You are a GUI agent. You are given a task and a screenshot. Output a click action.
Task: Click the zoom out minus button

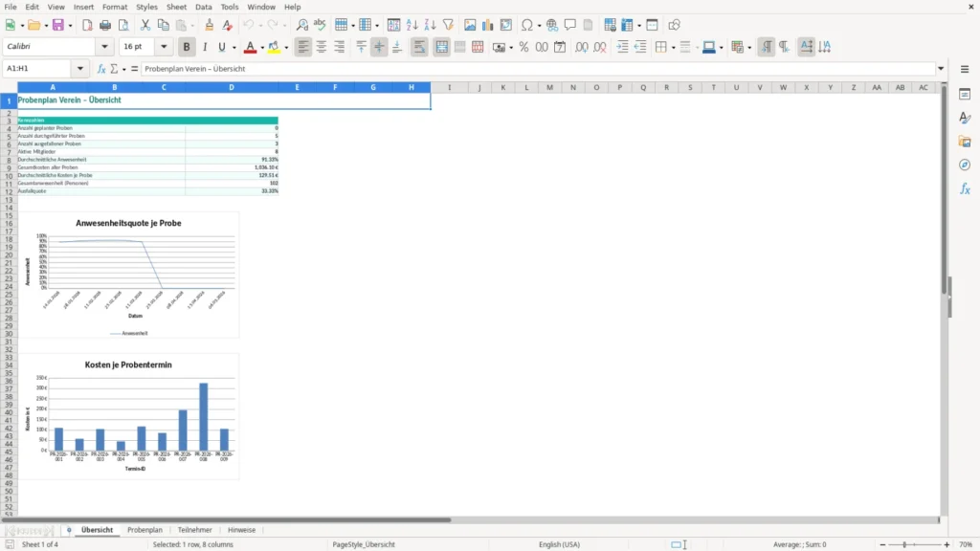point(882,544)
